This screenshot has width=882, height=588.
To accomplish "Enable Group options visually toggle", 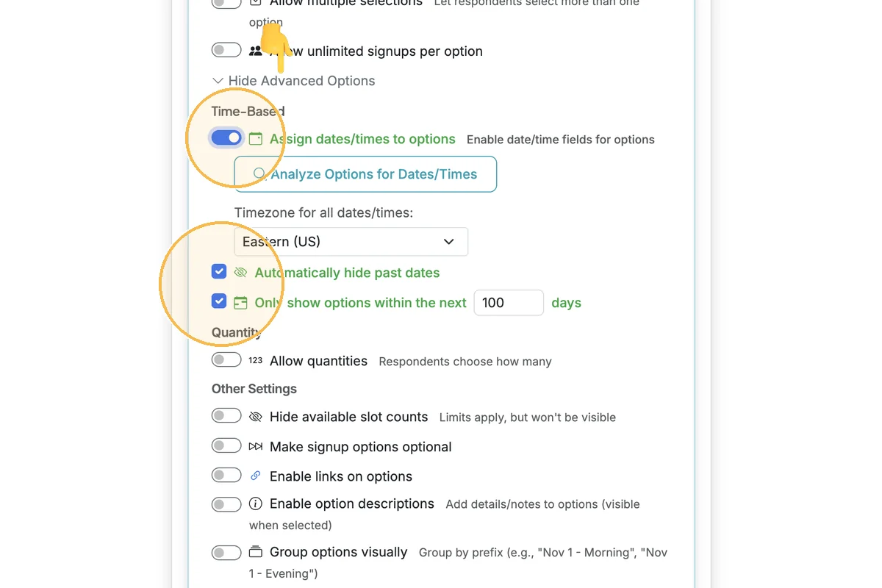I will [226, 553].
